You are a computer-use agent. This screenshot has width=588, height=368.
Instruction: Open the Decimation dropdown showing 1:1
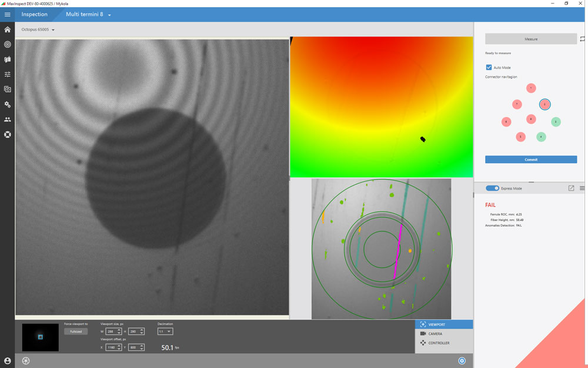click(165, 331)
